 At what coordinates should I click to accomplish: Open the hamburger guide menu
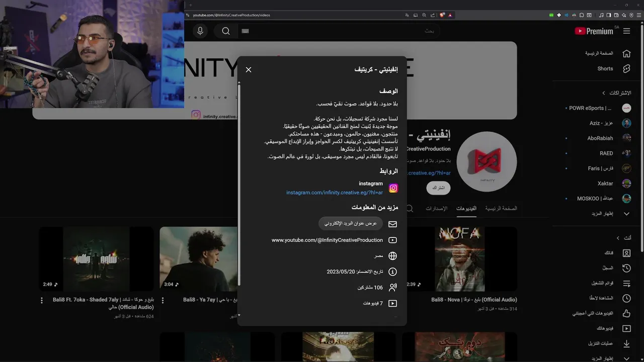[x=626, y=31]
